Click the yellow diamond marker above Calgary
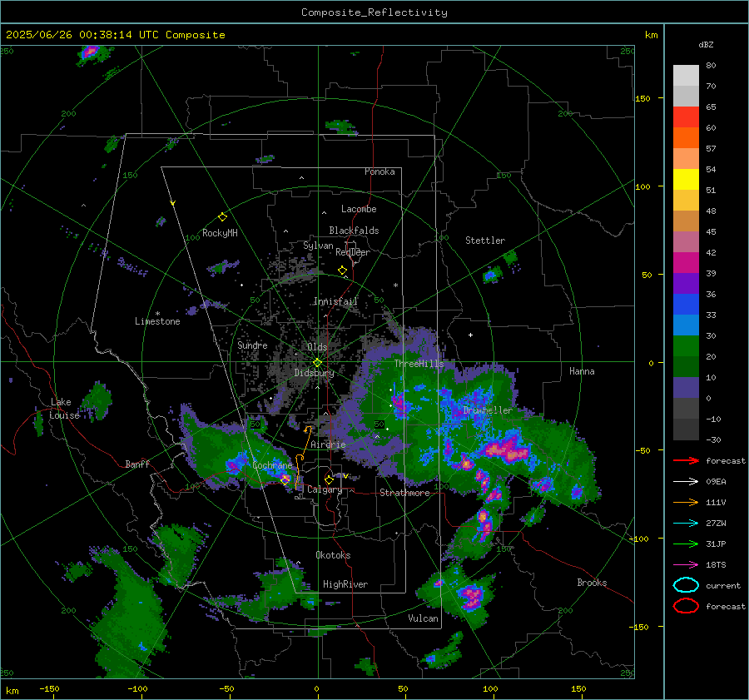This screenshot has height=700, width=749. (329, 479)
